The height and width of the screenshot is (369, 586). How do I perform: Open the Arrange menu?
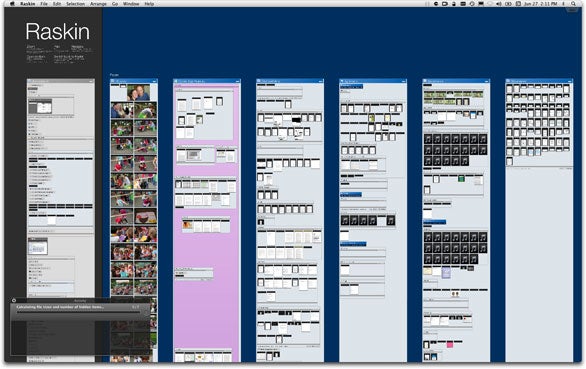pos(98,4)
